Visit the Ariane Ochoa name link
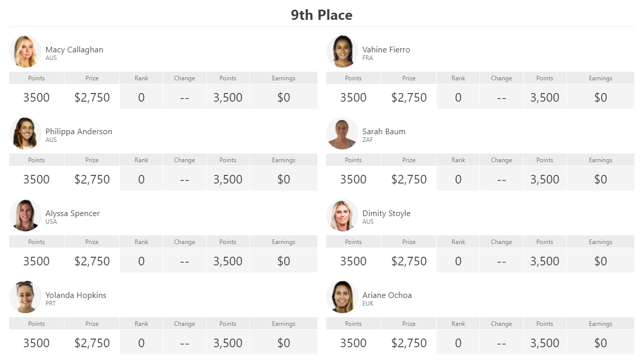The height and width of the screenshot is (364, 644). point(387,295)
